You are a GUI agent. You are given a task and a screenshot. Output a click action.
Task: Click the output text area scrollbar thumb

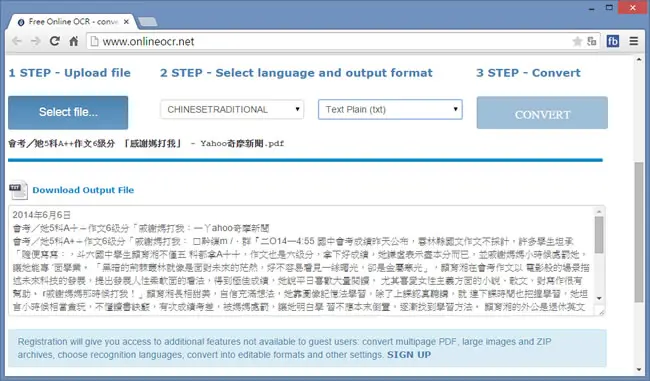[x=599, y=234]
